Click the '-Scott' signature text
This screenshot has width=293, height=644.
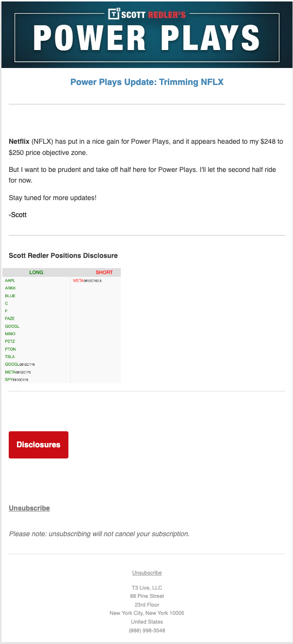(x=17, y=215)
